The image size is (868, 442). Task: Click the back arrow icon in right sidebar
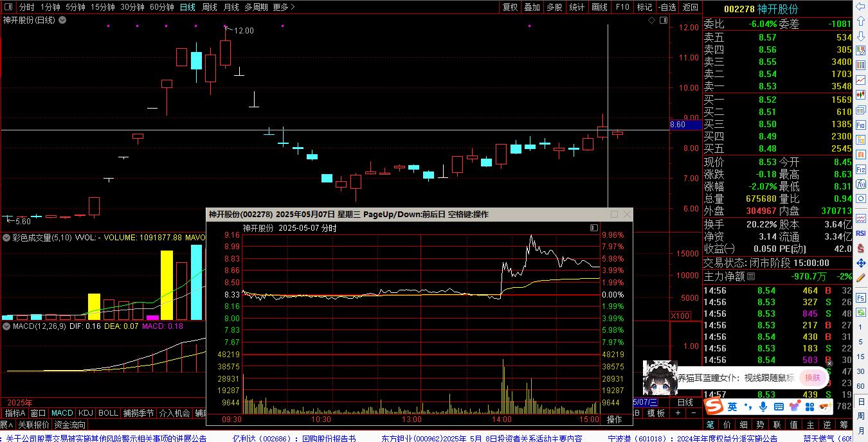coord(861,8)
